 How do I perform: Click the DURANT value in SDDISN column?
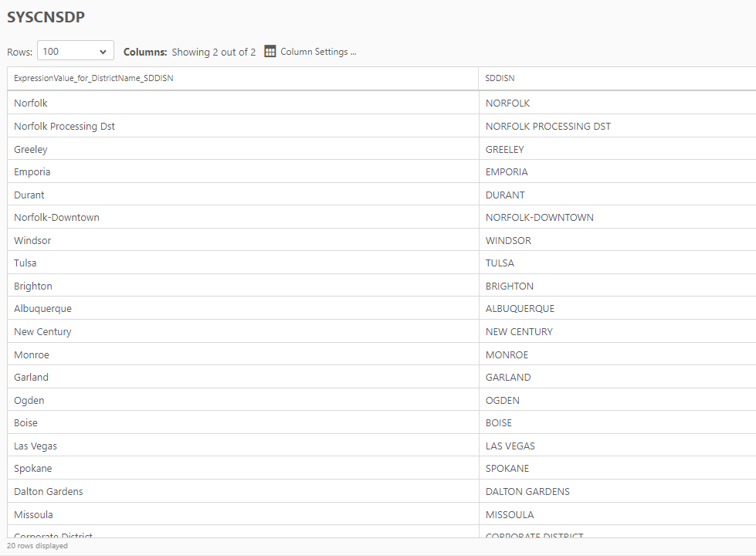(x=505, y=195)
